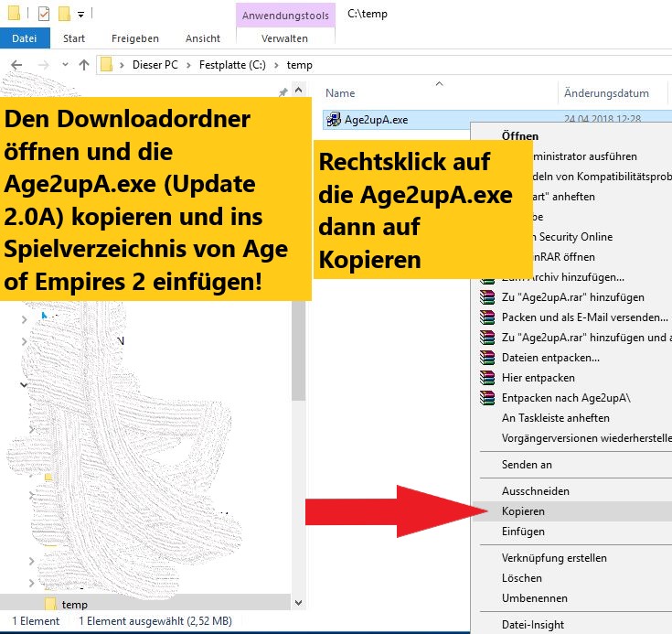Go up one folder level

point(84,65)
